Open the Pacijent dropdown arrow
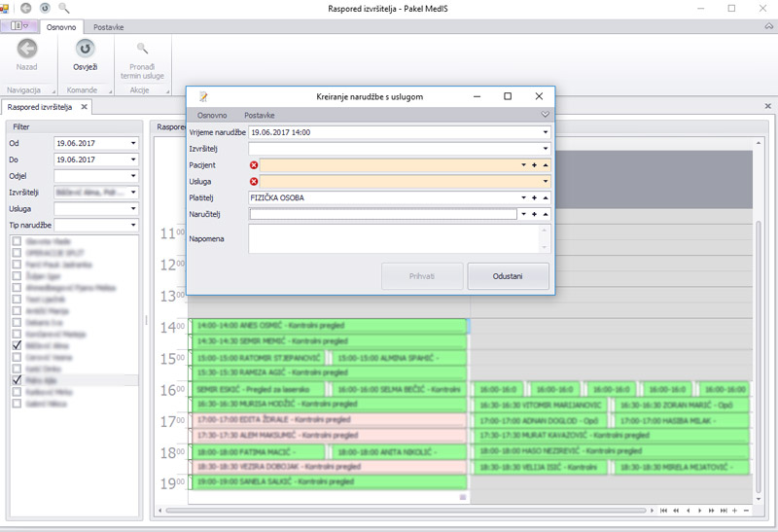This screenshot has width=778, height=532. pyautogui.click(x=523, y=165)
